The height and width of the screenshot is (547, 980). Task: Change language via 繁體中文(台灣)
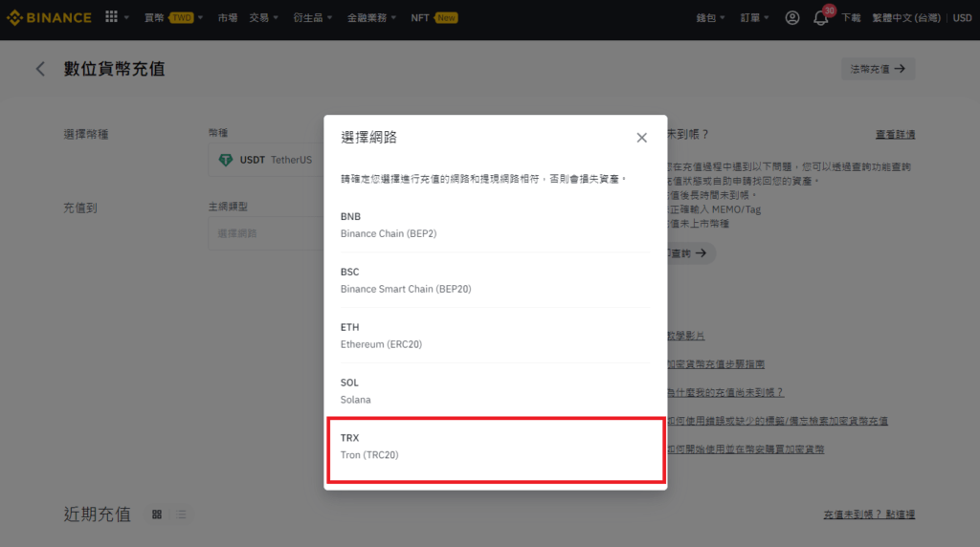point(906,17)
